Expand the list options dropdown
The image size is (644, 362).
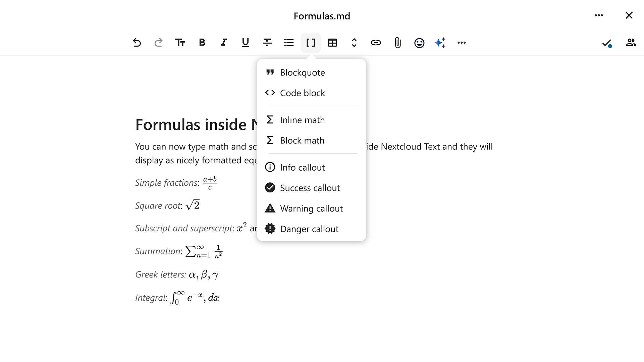coord(289,43)
